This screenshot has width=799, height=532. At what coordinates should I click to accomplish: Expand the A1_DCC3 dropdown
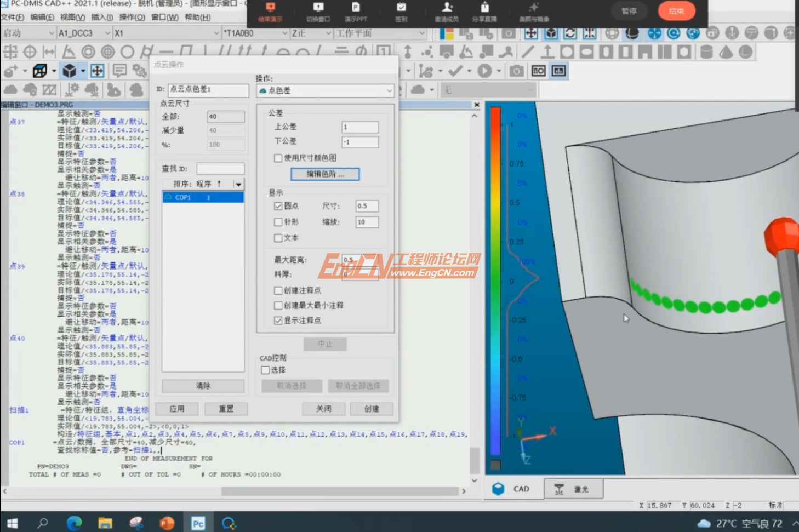pyautogui.click(x=107, y=33)
